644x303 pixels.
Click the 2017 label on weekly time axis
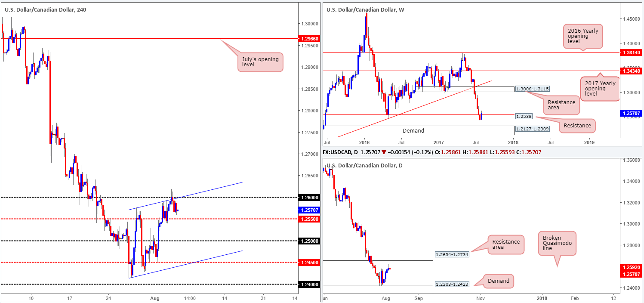(x=439, y=142)
